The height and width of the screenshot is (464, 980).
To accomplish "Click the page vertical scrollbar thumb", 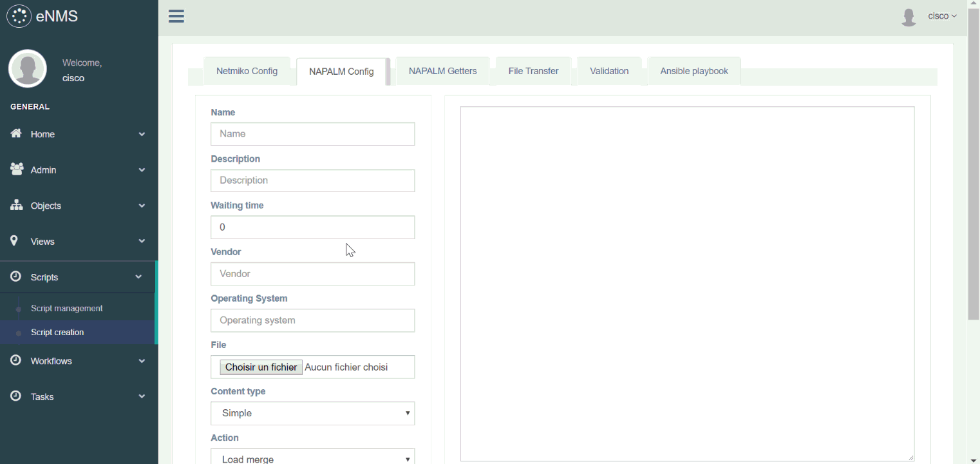I will (x=974, y=164).
